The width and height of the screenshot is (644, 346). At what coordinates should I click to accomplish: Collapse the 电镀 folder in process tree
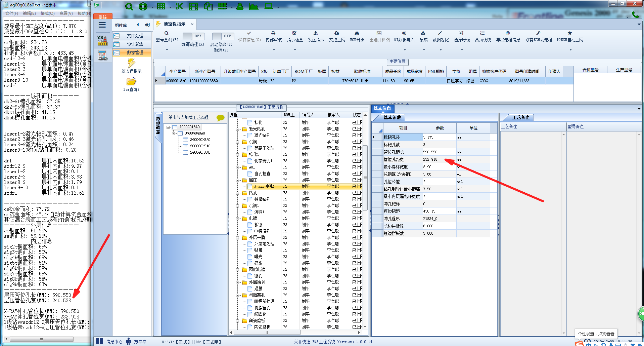238,219
